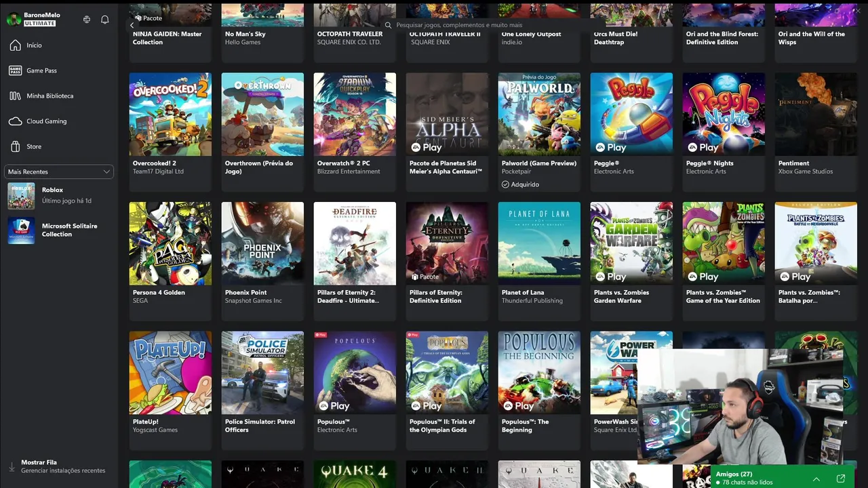Launch Roblox from recent list
This screenshot has height=488, width=868.
pyautogui.click(x=59, y=196)
